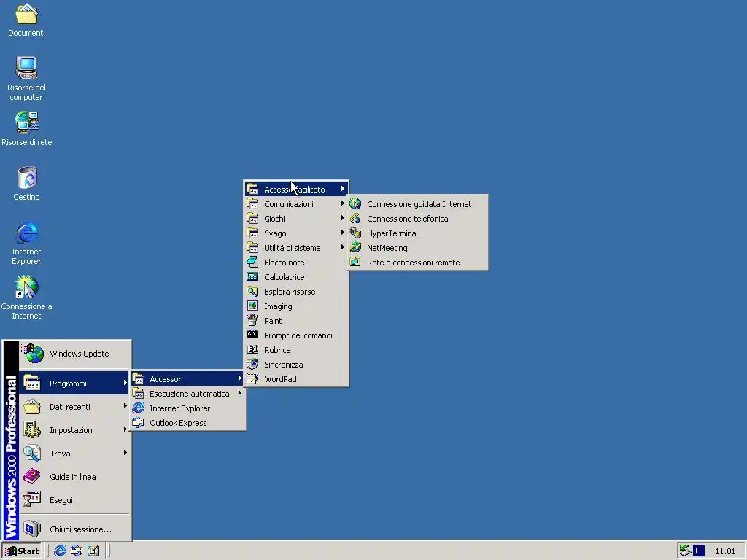Select the Accessori menu entry
The height and width of the screenshot is (560, 747).
pyautogui.click(x=188, y=379)
